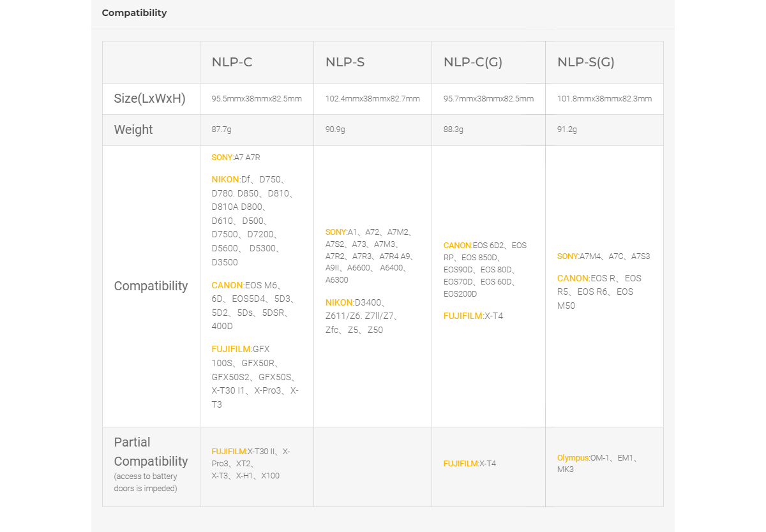Click SONY label listing A7M4, A7C
The image size is (766, 532).
click(567, 256)
